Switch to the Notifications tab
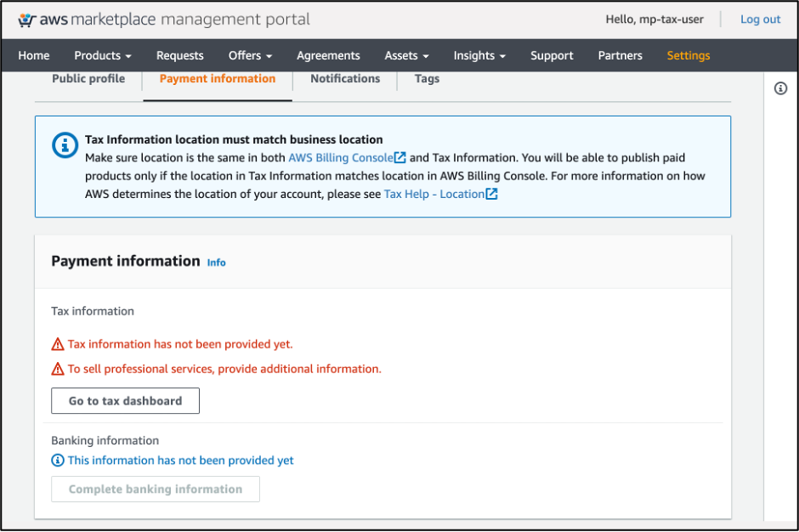The width and height of the screenshot is (799, 532). [x=344, y=78]
